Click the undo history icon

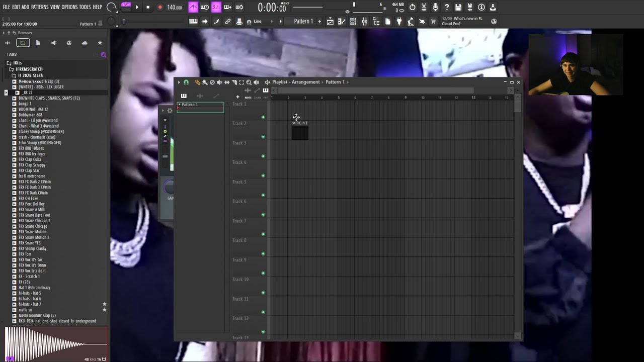point(412,7)
